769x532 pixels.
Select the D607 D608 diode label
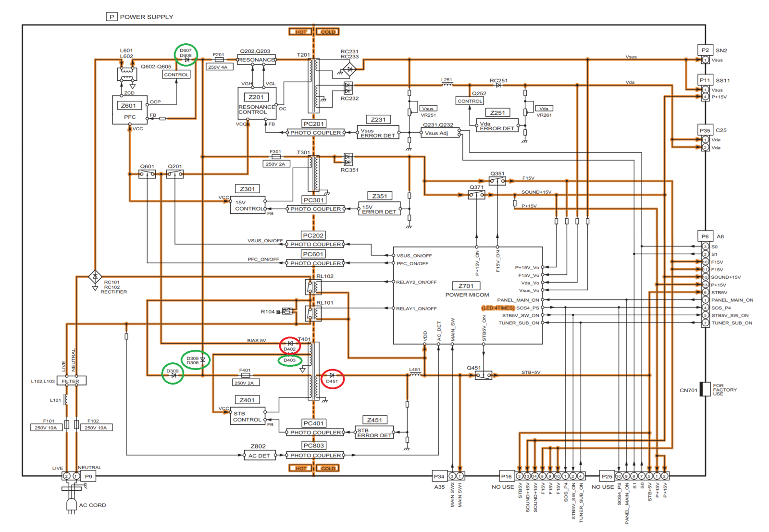pyautogui.click(x=186, y=53)
